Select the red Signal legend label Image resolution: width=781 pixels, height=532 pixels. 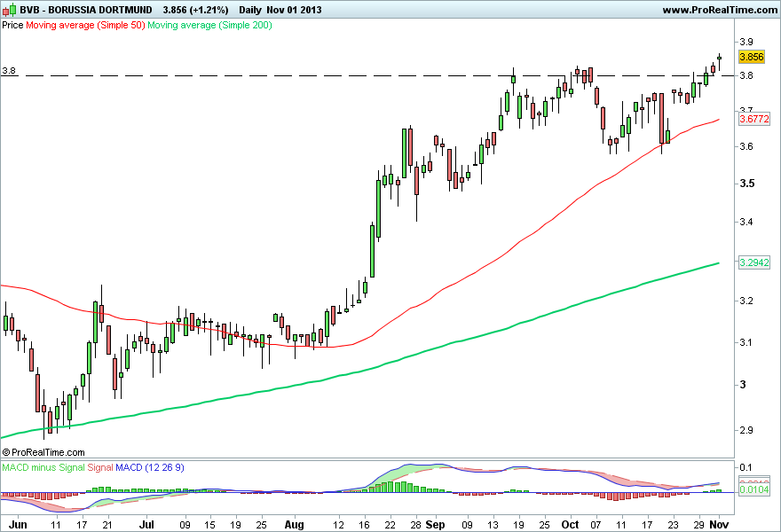tap(100, 467)
